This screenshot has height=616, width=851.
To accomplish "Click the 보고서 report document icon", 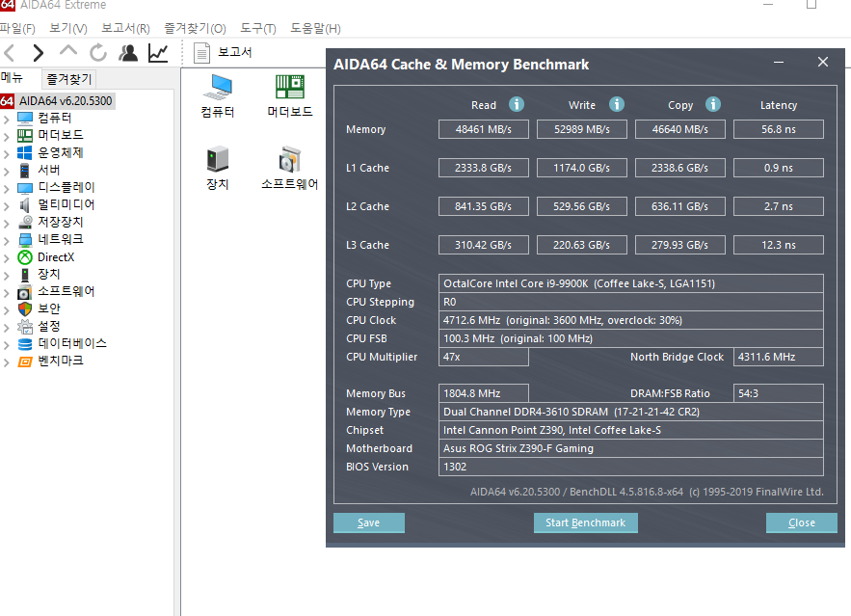I will pyautogui.click(x=201, y=53).
